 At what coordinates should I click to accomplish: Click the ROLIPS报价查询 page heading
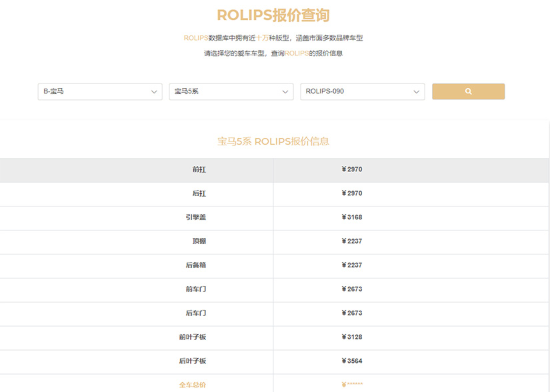273,15
